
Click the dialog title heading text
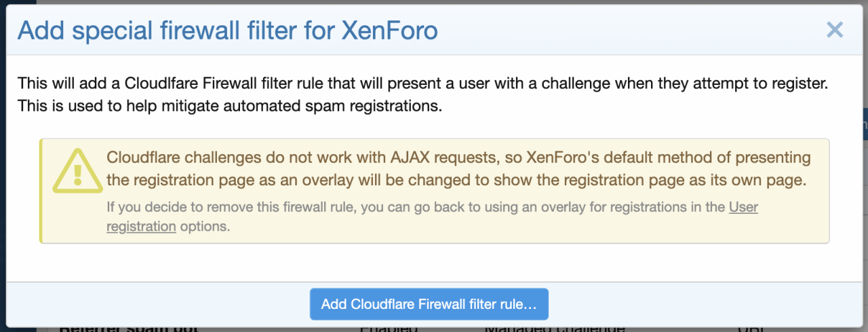[x=227, y=31]
